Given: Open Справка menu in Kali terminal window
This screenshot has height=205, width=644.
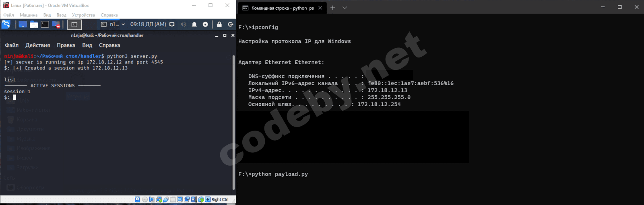Looking at the screenshot, I should 109,45.
